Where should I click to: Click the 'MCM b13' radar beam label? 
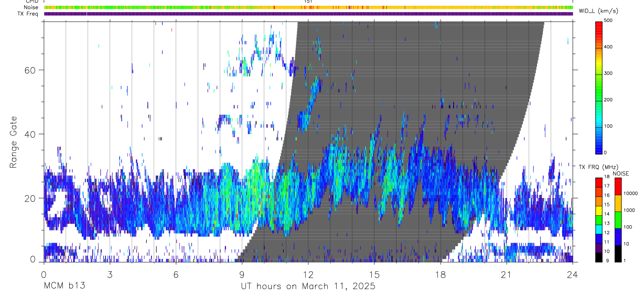(x=65, y=286)
